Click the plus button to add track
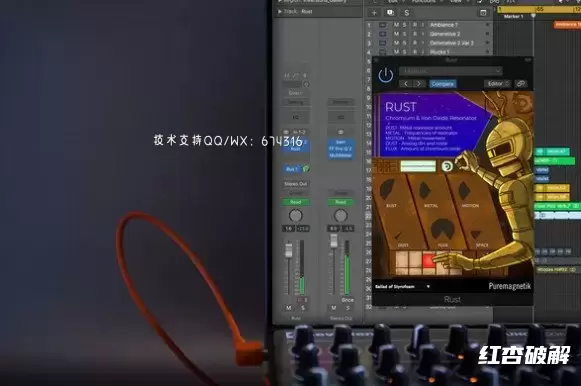The width and height of the screenshot is (581, 386). click(x=374, y=13)
